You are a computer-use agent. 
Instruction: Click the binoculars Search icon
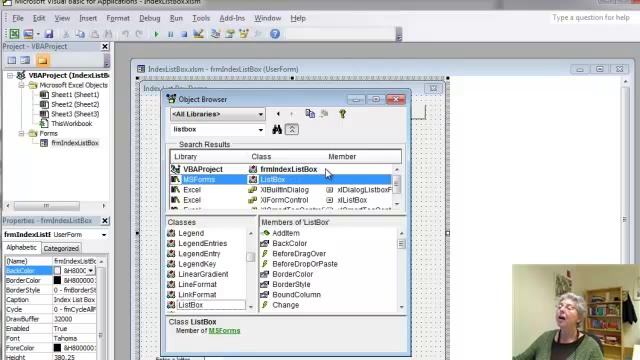pyautogui.click(x=277, y=129)
